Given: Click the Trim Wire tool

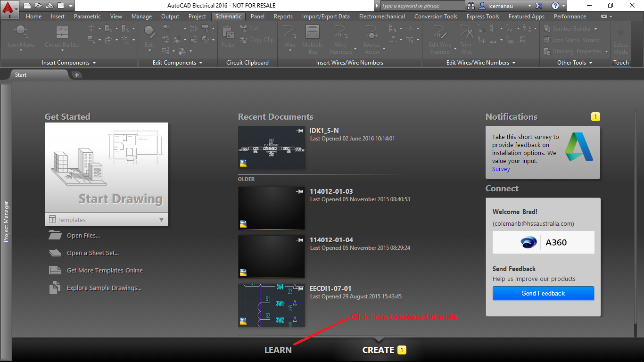Looking at the screenshot, I should pyautogui.click(x=466, y=39).
